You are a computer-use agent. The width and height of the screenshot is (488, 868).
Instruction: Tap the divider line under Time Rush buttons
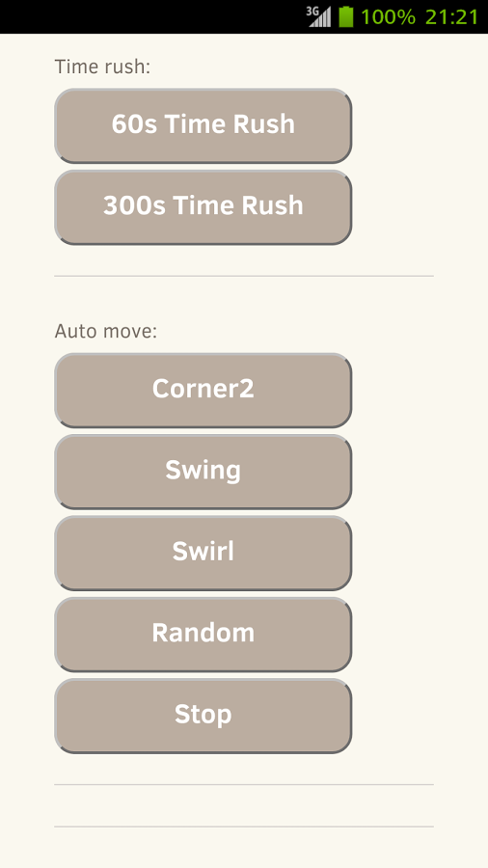[x=244, y=276]
